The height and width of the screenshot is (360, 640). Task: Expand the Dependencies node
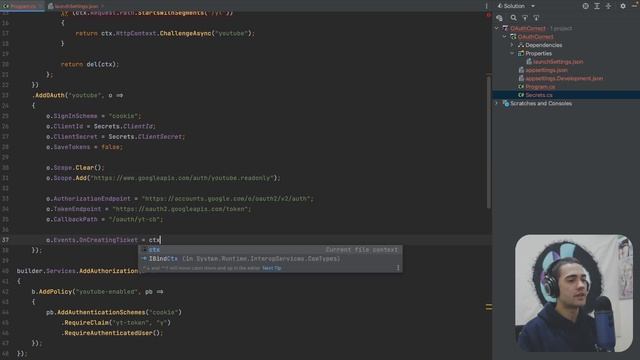coord(512,45)
